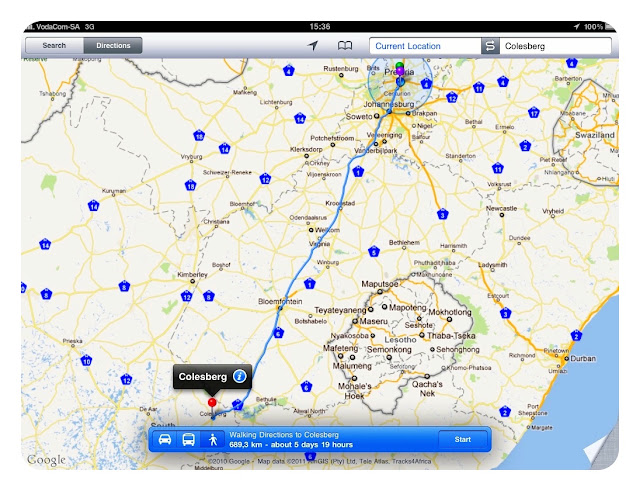The width and height of the screenshot is (640, 491).
Task: Tap the Potchefstroom town label
Action: 332,138
